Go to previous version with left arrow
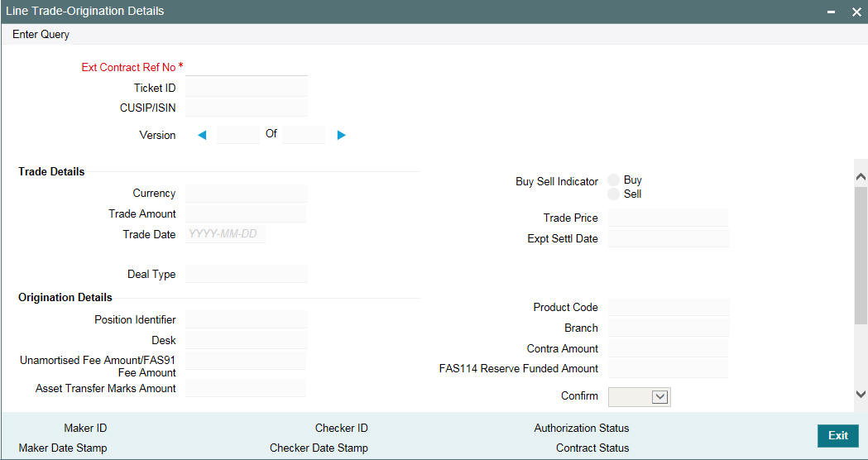868x460 pixels. pos(202,135)
